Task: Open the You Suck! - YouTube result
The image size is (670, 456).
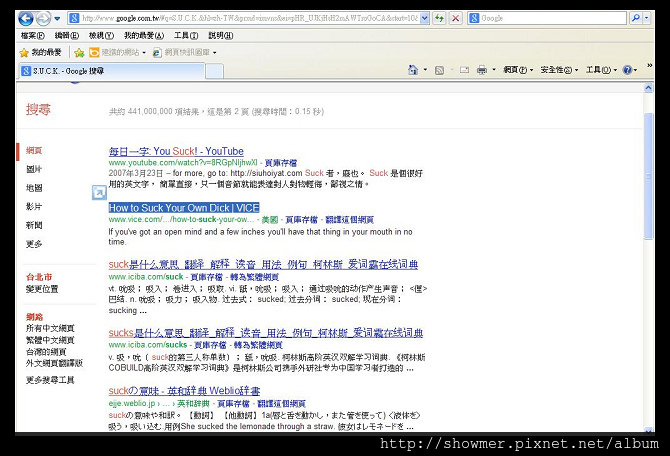Action: coord(176,151)
